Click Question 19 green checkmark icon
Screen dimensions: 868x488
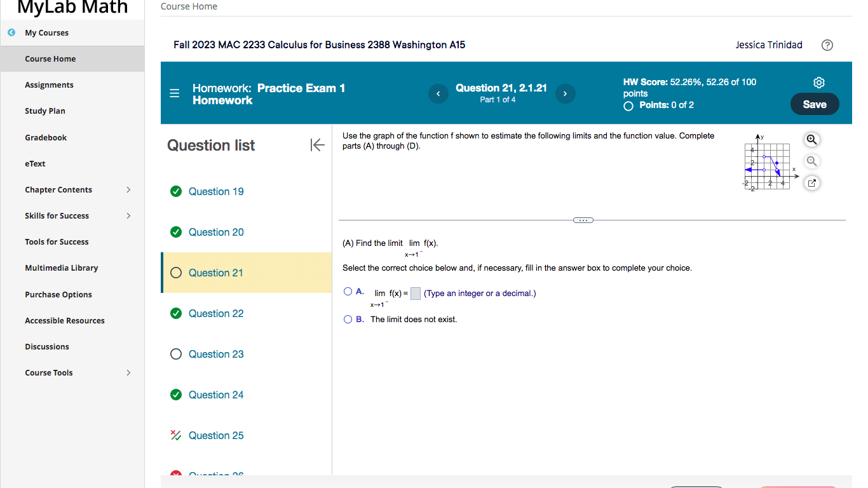pyautogui.click(x=176, y=191)
